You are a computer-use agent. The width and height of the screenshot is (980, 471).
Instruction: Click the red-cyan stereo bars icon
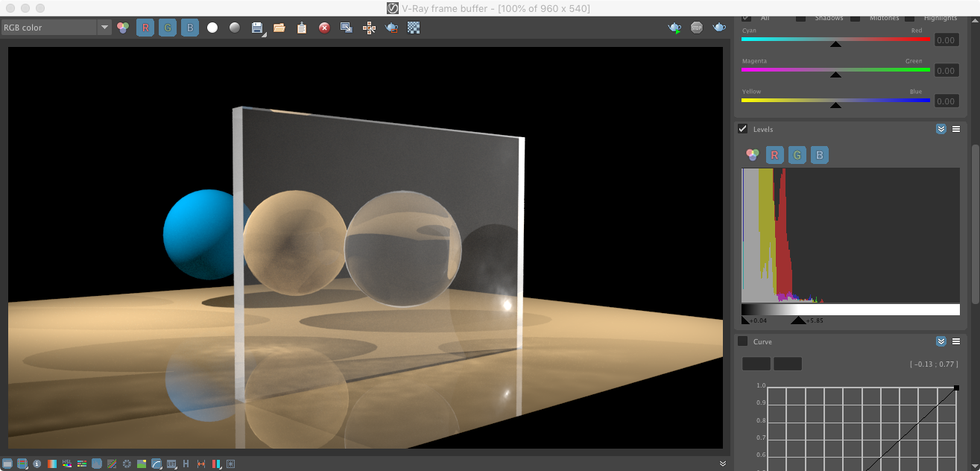216,464
